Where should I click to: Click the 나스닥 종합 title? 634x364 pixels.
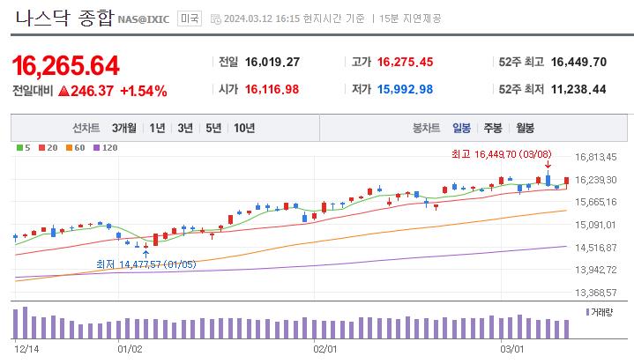click(x=64, y=19)
